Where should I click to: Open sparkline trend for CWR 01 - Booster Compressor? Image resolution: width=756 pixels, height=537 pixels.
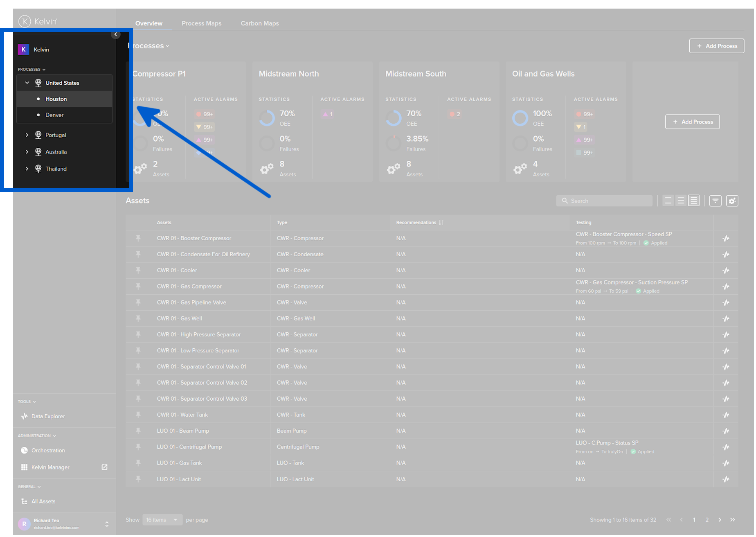tap(726, 238)
